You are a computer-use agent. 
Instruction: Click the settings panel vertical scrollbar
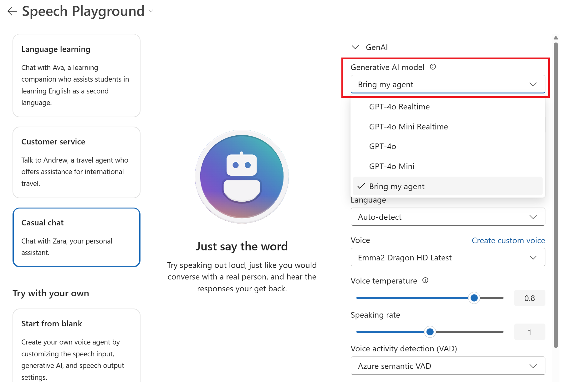tap(556, 195)
